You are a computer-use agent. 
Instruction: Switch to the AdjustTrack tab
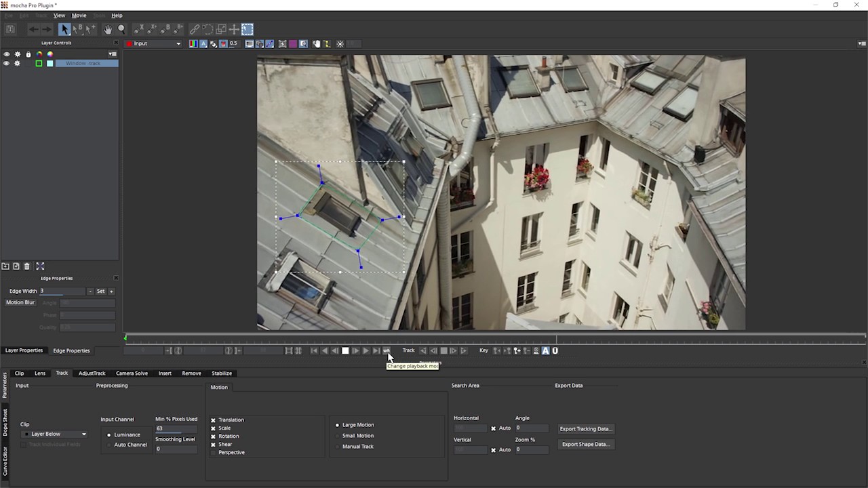point(92,373)
